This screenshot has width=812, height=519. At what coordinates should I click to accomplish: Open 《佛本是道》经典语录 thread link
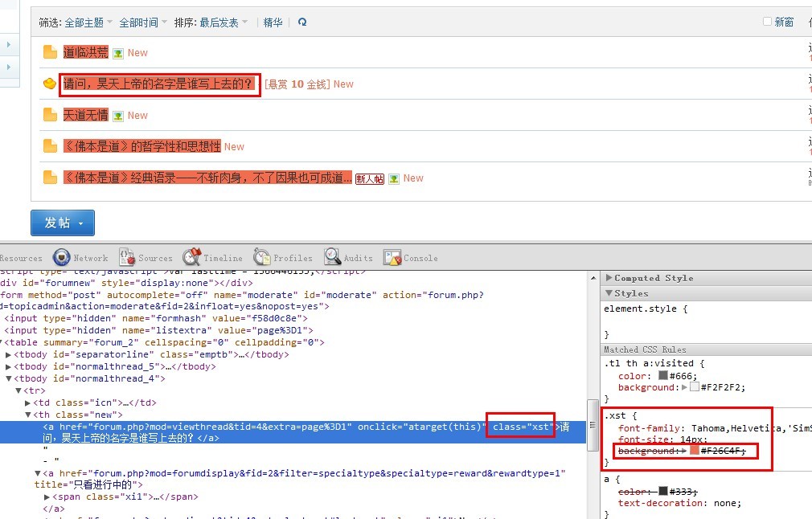207,178
